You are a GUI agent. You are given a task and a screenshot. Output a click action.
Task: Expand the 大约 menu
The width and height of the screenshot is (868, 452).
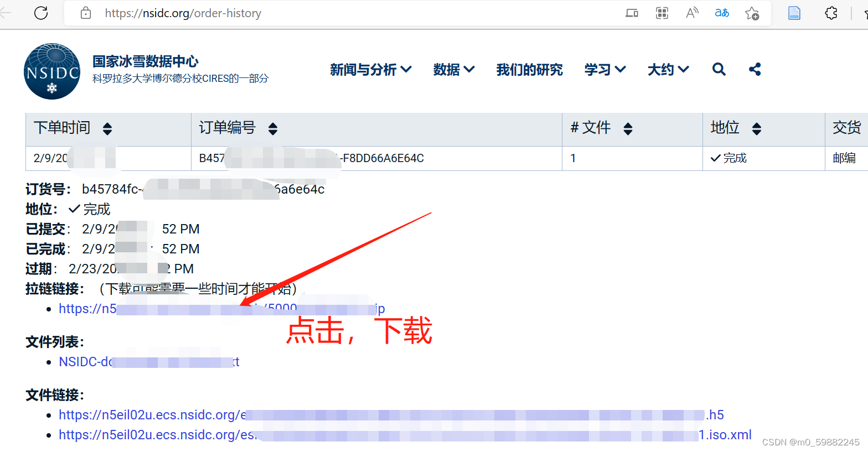click(x=668, y=69)
